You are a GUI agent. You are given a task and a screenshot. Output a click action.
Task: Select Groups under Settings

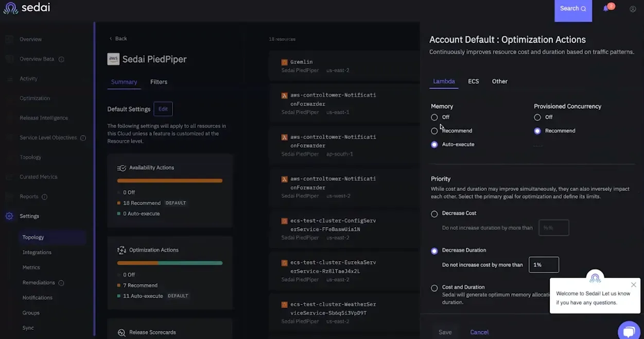(x=31, y=313)
